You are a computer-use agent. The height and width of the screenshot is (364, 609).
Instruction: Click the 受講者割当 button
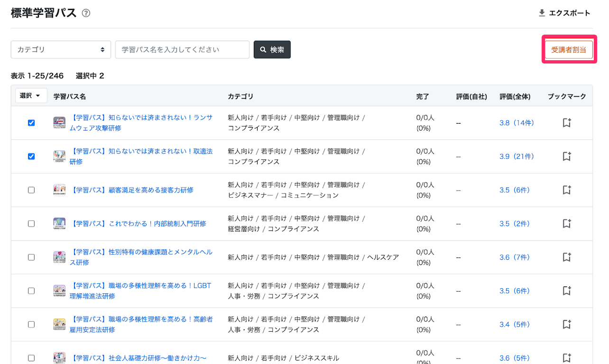(x=569, y=50)
